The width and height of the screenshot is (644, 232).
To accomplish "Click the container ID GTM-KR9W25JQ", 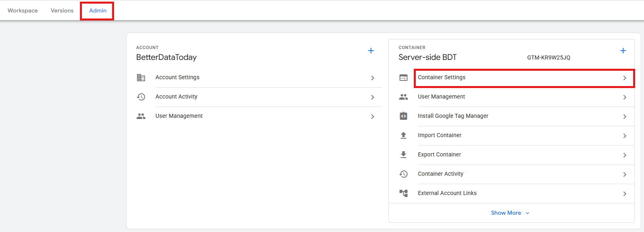I will (x=548, y=57).
